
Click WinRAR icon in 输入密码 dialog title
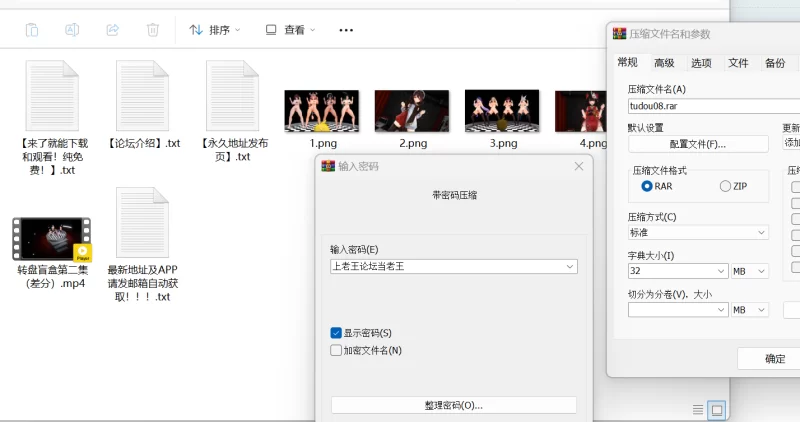(328, 166)
